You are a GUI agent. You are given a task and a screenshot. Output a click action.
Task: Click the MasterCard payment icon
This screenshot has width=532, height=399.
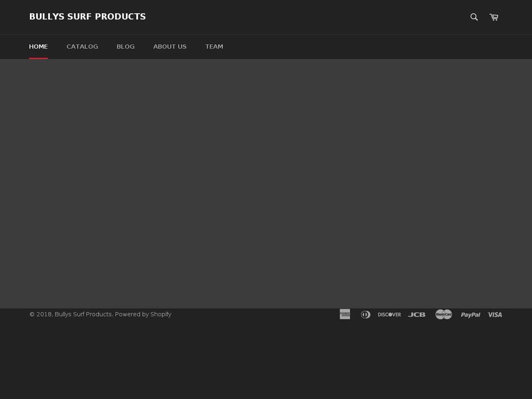point(443,315)
